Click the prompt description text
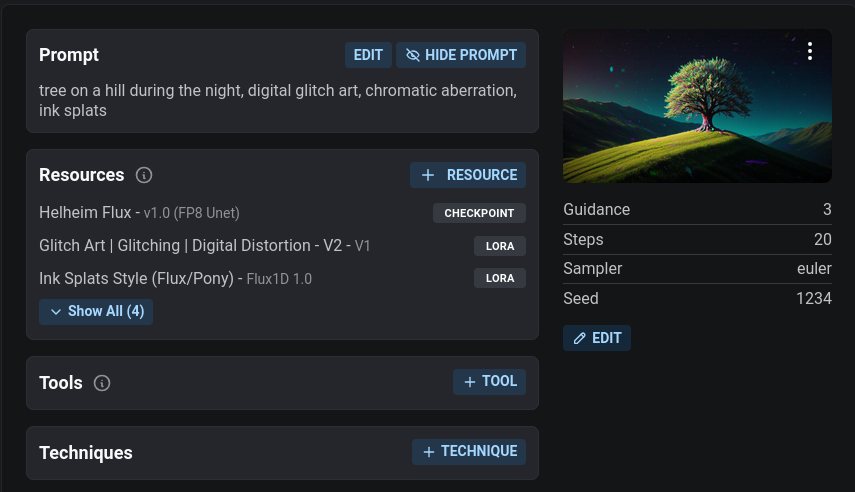The height and width of the screenshot is (492, 855). point(278,100)
